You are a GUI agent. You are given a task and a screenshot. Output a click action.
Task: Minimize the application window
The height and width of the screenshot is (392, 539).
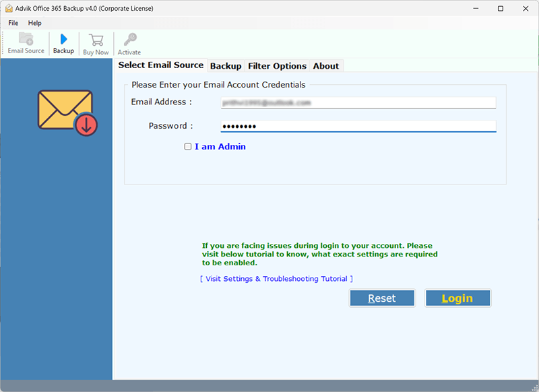pos(476,8)
